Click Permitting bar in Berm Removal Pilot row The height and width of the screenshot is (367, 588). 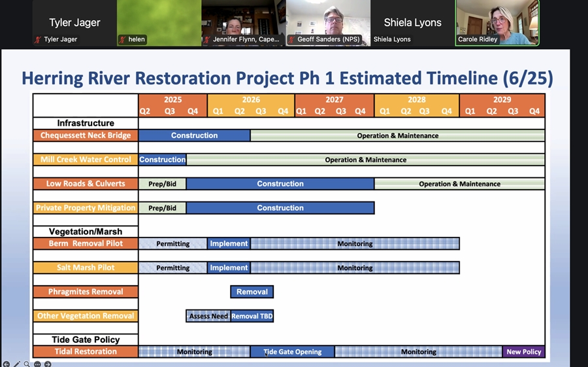172,244
